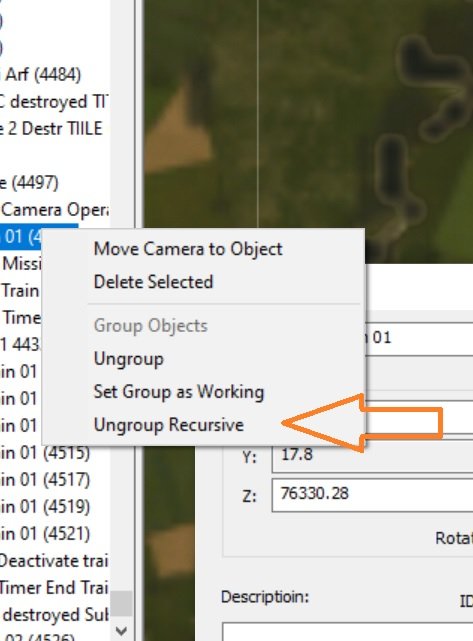Select the 2 Destr TIILE row
The width and height of the screenshot is (473, 641).
51,129
